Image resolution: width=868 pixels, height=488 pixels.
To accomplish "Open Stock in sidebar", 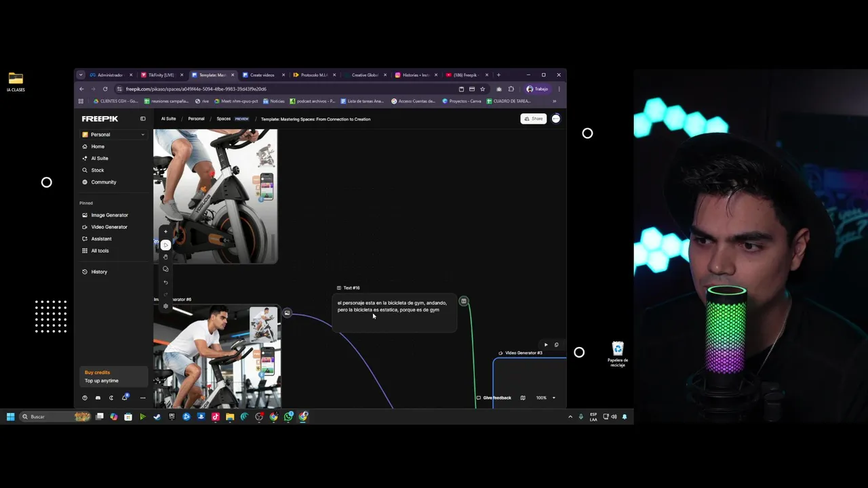I will [x=98, y=170].
